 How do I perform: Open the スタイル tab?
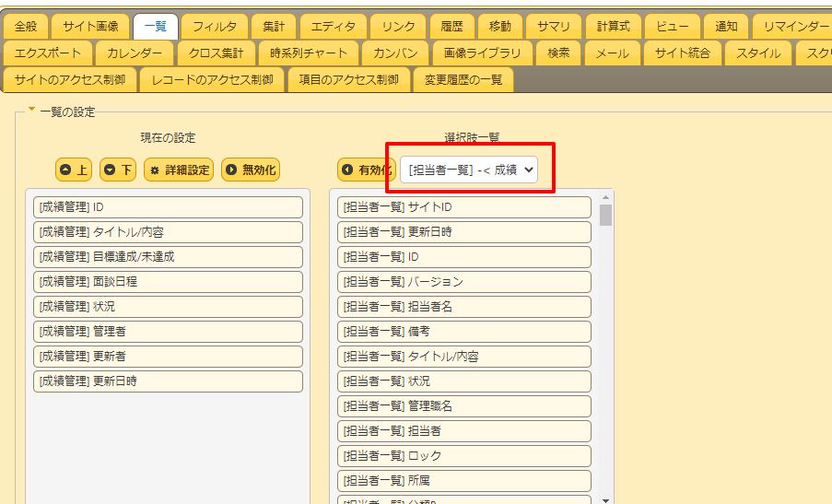[x=758, y=53]
